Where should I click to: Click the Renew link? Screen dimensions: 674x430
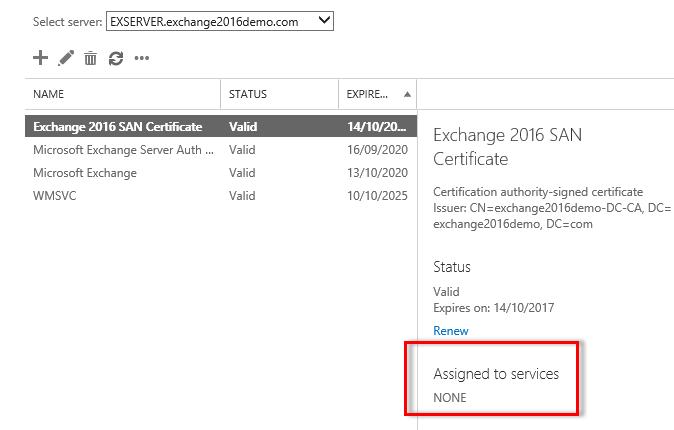pos(450,331)
